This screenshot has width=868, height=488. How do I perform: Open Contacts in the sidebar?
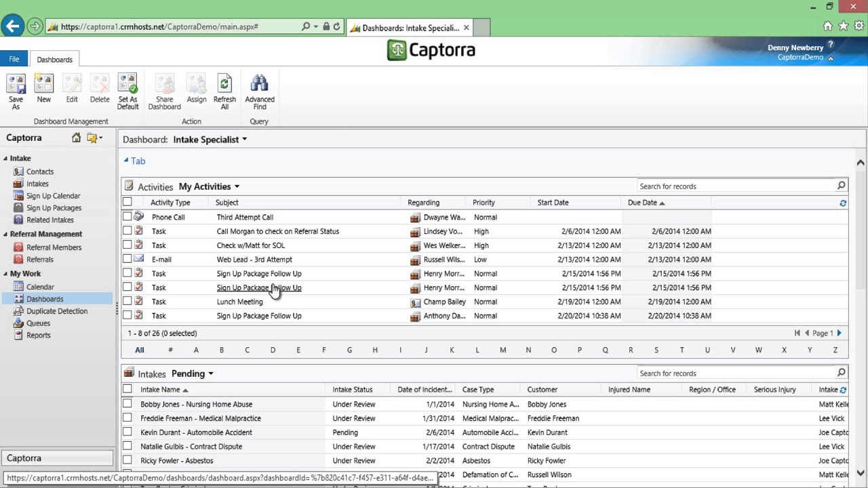click(x=40, y=171)
